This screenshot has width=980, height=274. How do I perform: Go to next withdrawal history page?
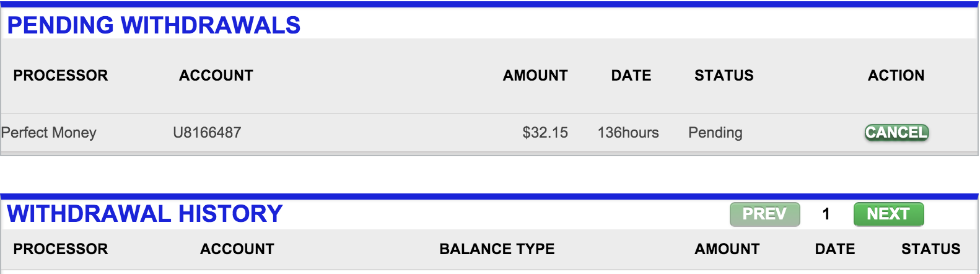tap(888, 214)
